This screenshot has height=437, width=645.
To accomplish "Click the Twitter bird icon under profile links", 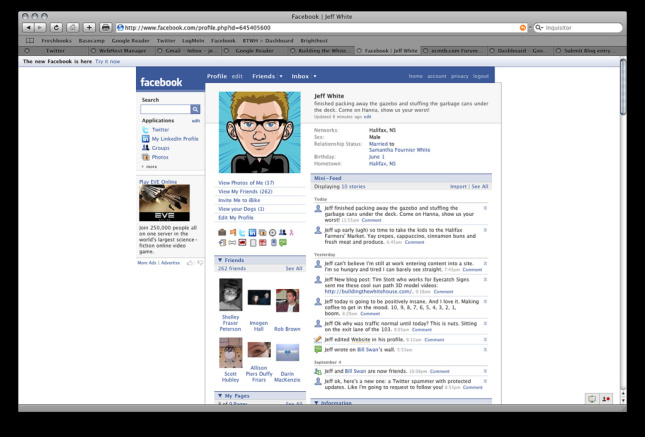I will 242,232.
